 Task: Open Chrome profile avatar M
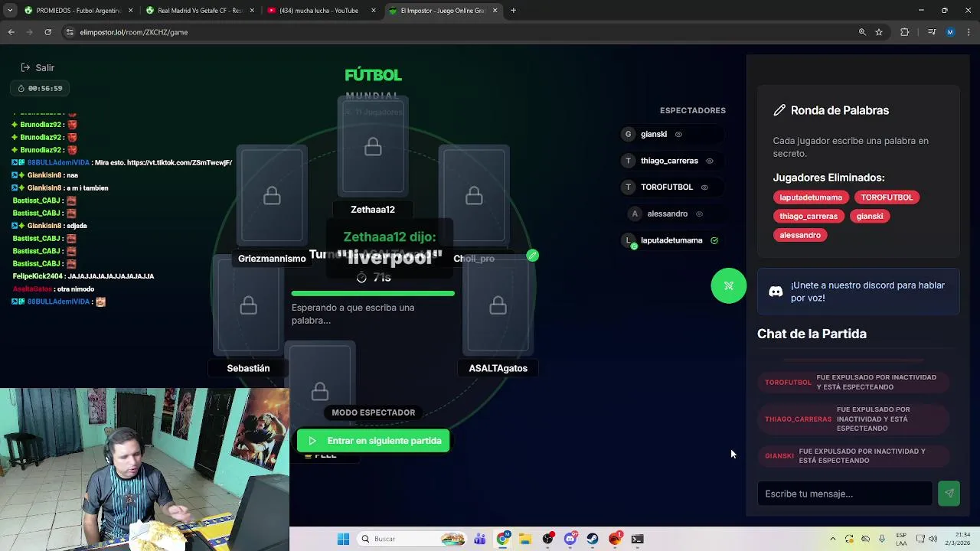(x=950, y=32)
